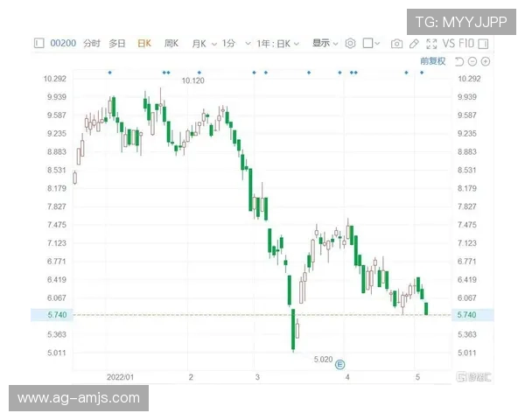The width and height of the screenshot is (525, 420).
Task: Zoom in chart with plus icon
Action: (486, 61)
